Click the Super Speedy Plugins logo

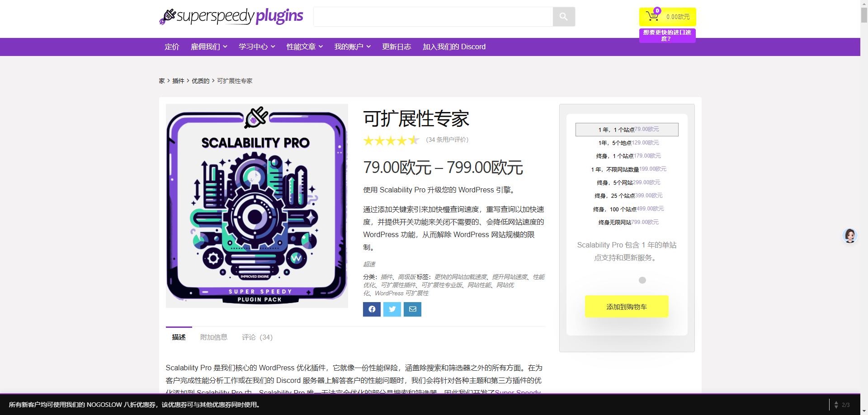(x=231, y=16)
